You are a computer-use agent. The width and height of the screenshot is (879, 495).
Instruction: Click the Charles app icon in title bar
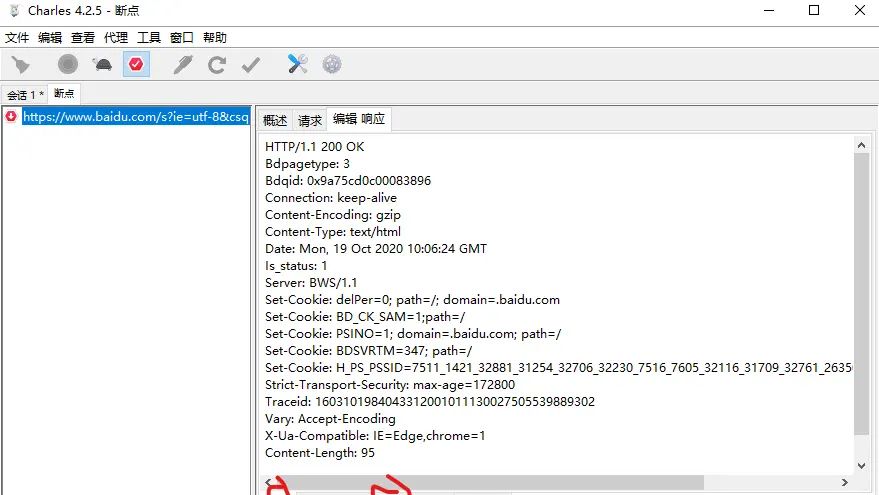pyautogui.click(x=15, y=11)
